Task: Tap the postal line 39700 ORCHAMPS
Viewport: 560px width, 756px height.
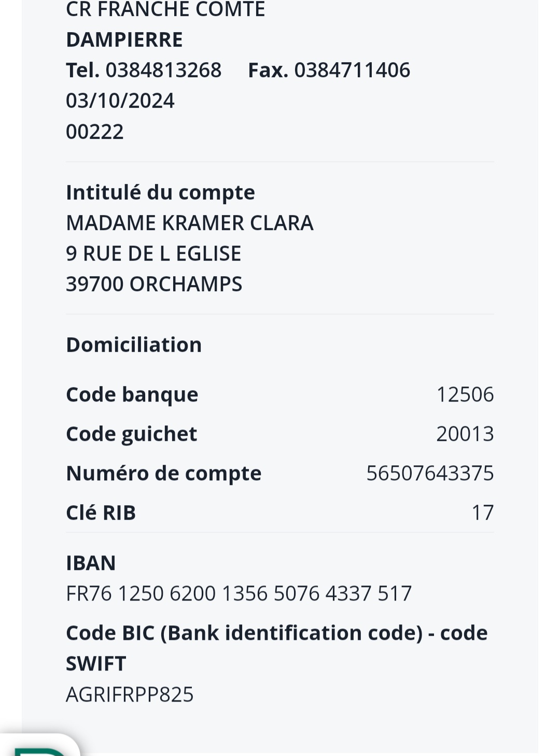Action: click(154, 284)
